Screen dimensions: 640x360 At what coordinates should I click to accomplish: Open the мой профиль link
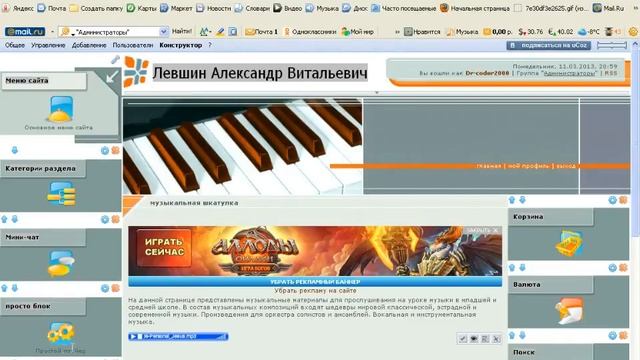click(x=529, y=166)
